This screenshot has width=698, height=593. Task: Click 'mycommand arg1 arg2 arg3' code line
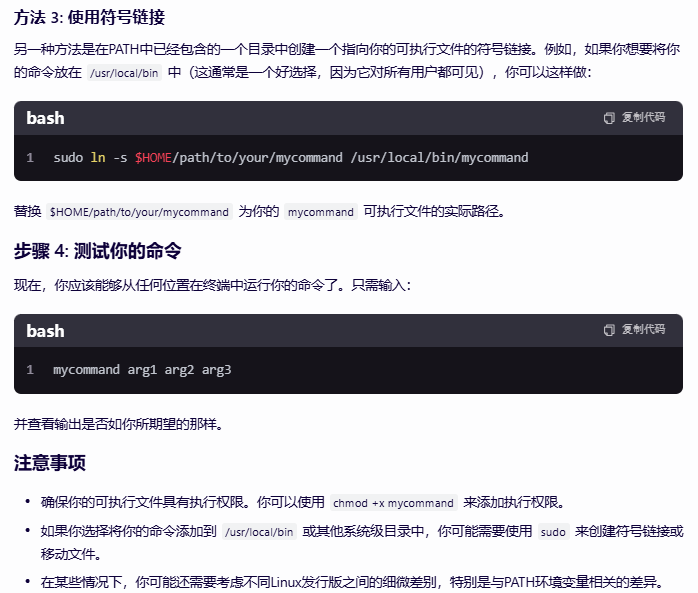coord(142,370)
